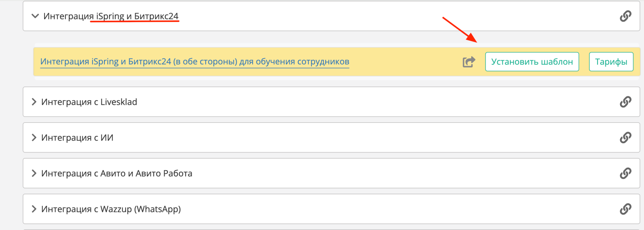Expand chevron for Авито и Авито Работа
Screen dimensions: 644x230
coord(34,173)
